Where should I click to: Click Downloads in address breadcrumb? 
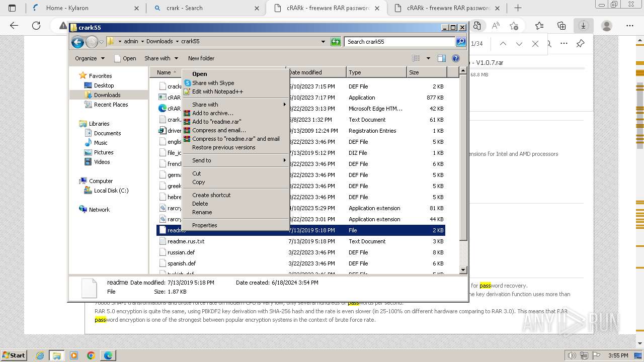coord(159,42)
